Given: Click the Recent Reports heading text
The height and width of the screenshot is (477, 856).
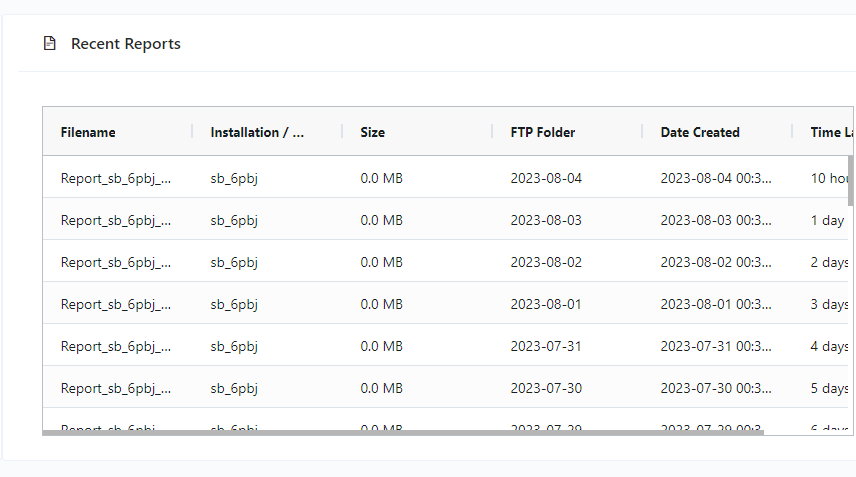Looking at the screenshot, I should point(126,44).
